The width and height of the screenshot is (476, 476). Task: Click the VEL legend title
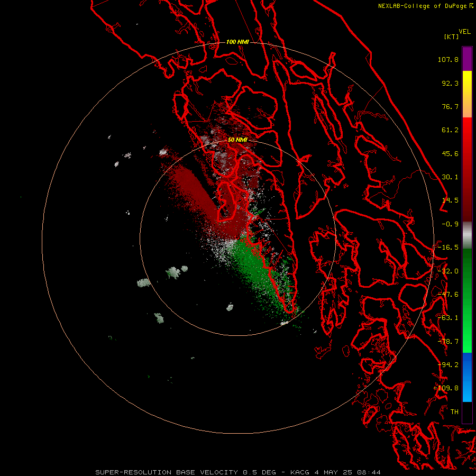pyautogui.click(x=464, y=32)
